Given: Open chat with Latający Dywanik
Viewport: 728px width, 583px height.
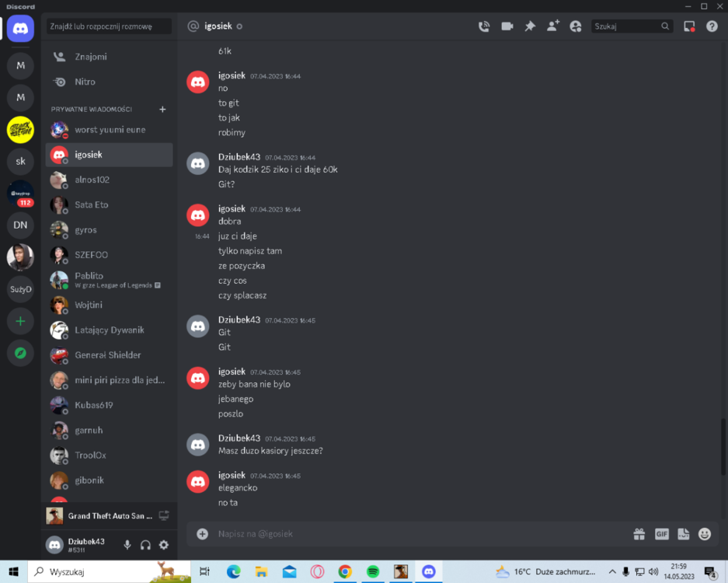Looking at the screenshot, I should tap(109, 330).
